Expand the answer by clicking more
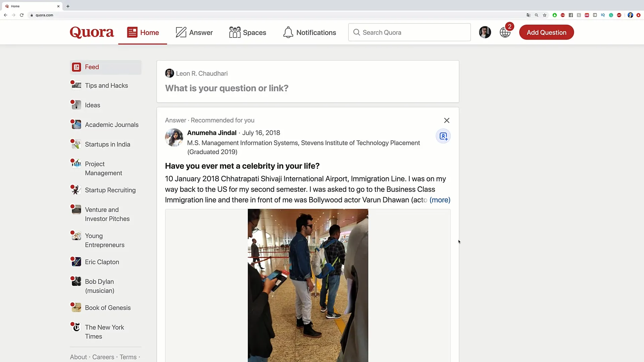 (440, 200)
